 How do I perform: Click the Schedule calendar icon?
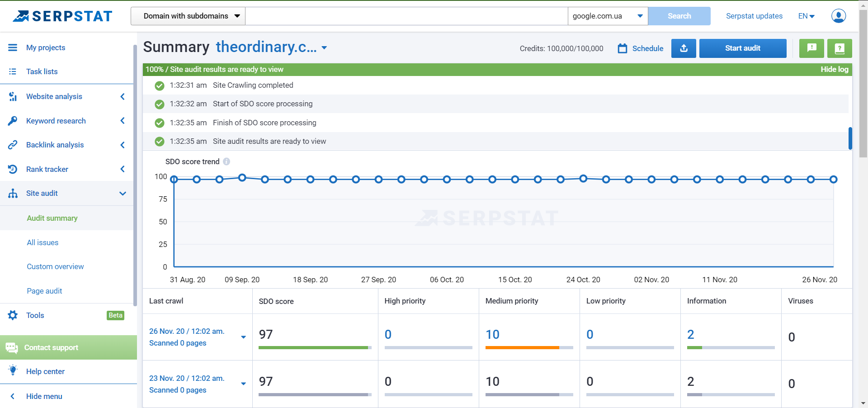pos(623,48)
